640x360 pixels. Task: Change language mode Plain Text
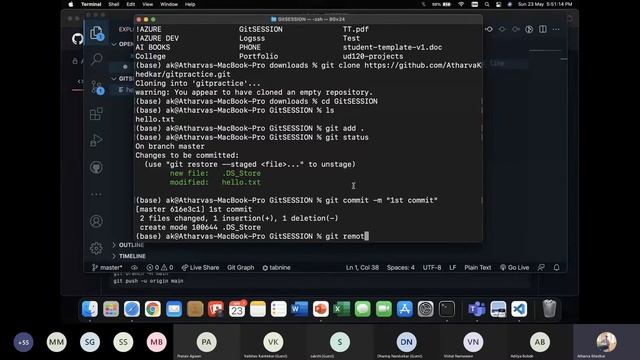click(x=478, y=267)
